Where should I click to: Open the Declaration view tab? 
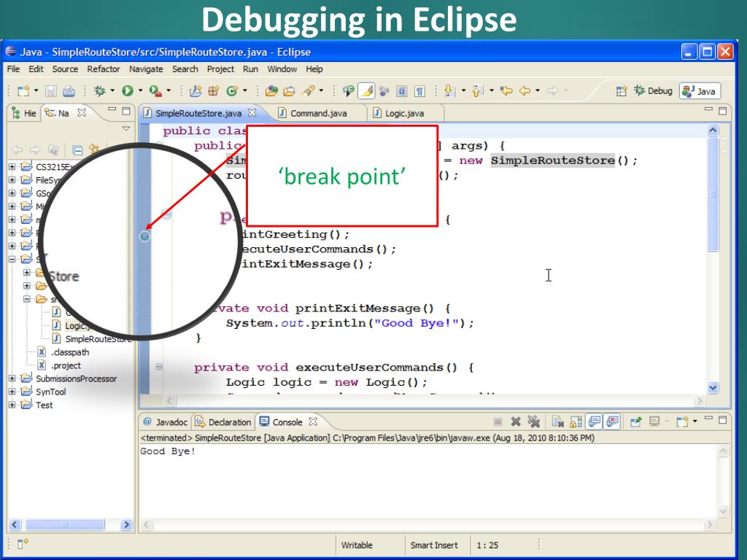tap(223, 422)
